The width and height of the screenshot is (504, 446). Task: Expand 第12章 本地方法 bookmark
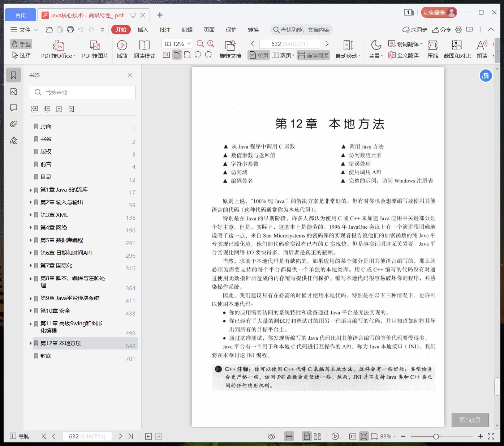tap(31, 343)
